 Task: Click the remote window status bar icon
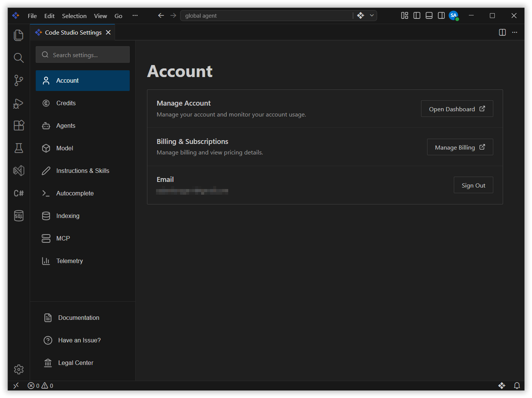pyautogui.click(x=16, y=386)
